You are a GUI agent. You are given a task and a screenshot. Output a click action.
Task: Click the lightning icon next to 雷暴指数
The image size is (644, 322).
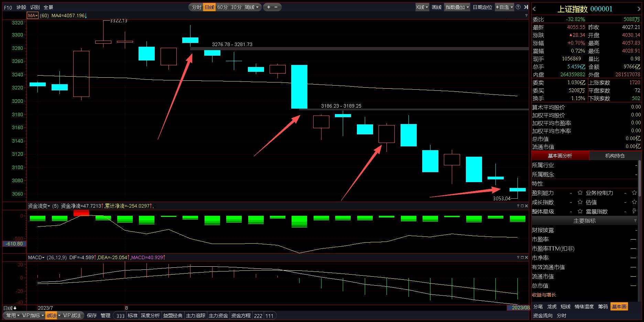pyautogui.click(x=634, y=211)
